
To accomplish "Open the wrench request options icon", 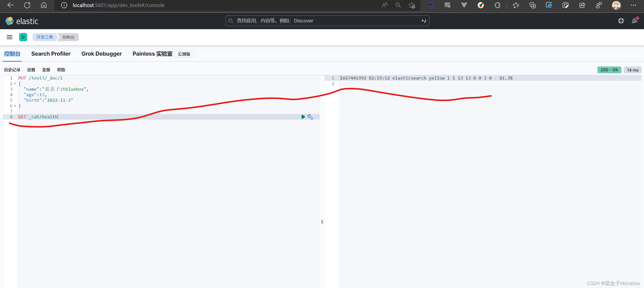I will pyautogui.click(x=310, y=117).
